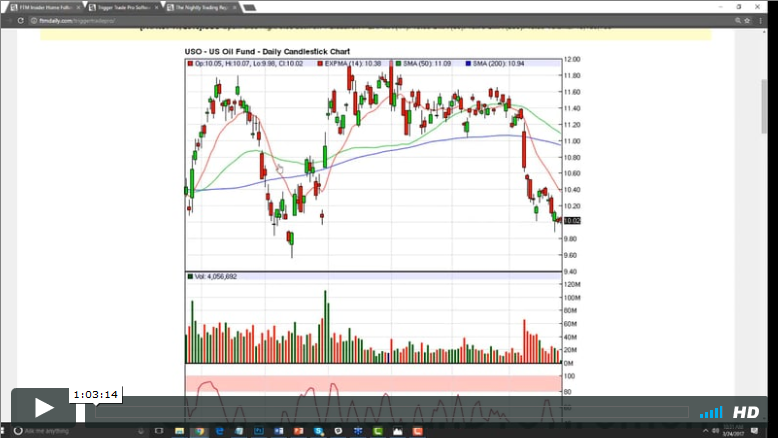
Task: Open Chrome from the Windows taskbar
Action: (200, 431)
